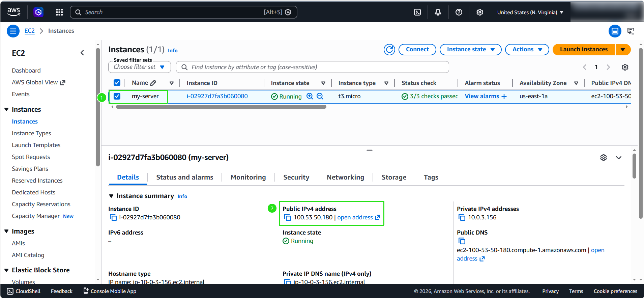Collapse the EC2 sidebar with the chevron

pos(82,53)
